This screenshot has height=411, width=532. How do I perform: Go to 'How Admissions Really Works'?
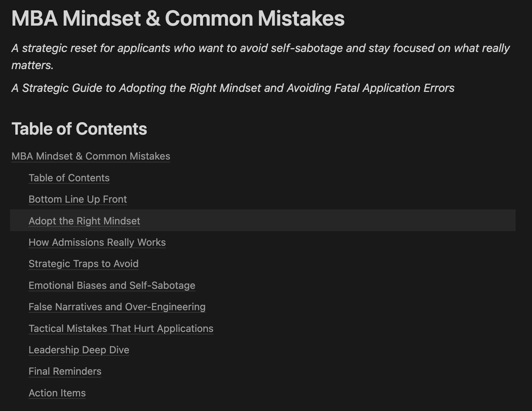tap(97, 243)
